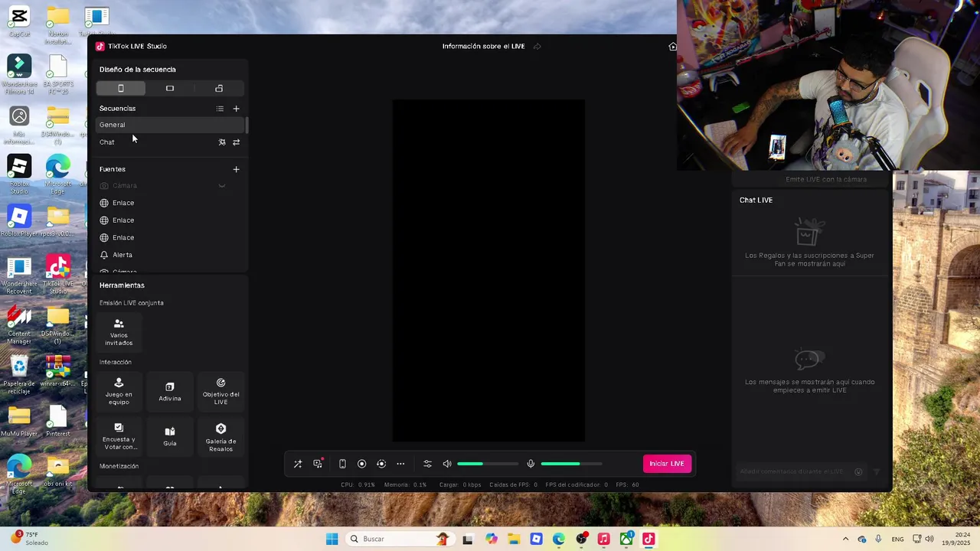This screenshot has height=551, width=980.
Task: Click Información sobre el LIVE title
Action: (483, 47)
